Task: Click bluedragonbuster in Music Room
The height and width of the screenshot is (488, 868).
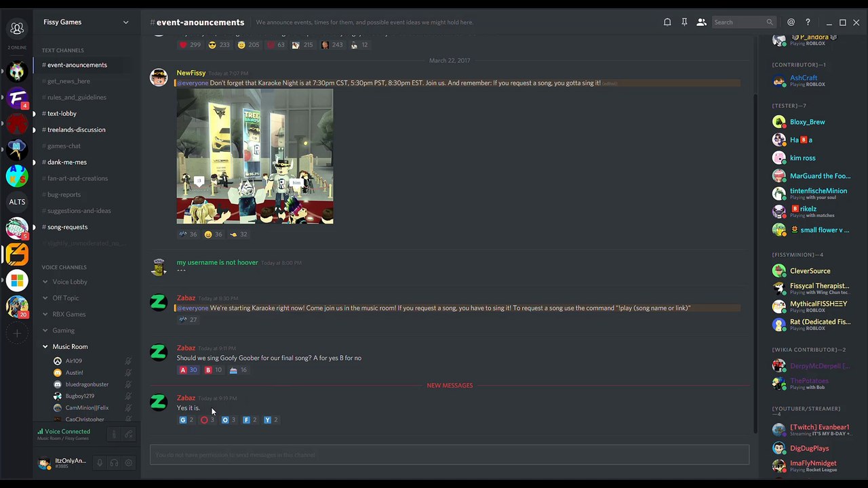Action: pos(87,384)
